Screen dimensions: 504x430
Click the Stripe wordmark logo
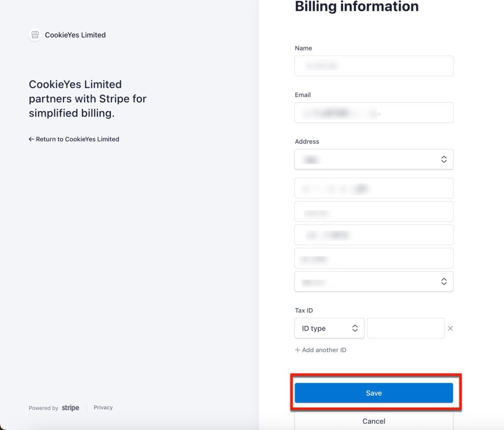coord(70,407)
